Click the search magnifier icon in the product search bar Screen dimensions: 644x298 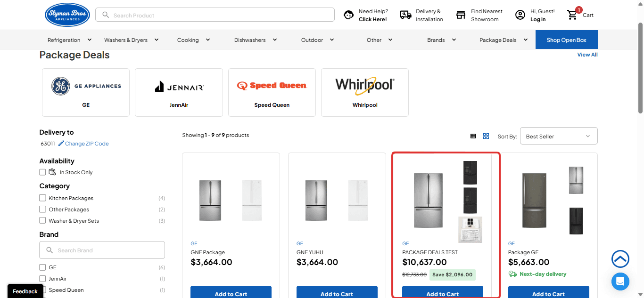(106, 15)
